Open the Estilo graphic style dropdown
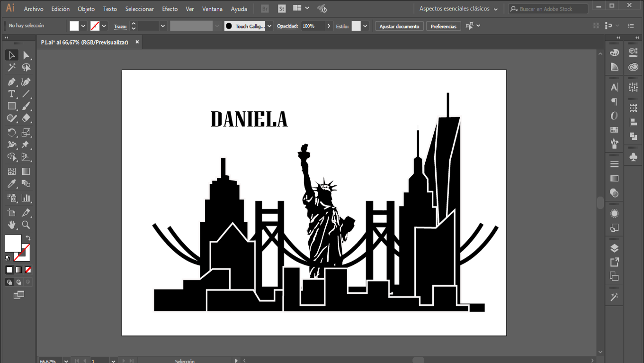Image resolution: width=644 pixels, height=363 pixels. [365, 26]
